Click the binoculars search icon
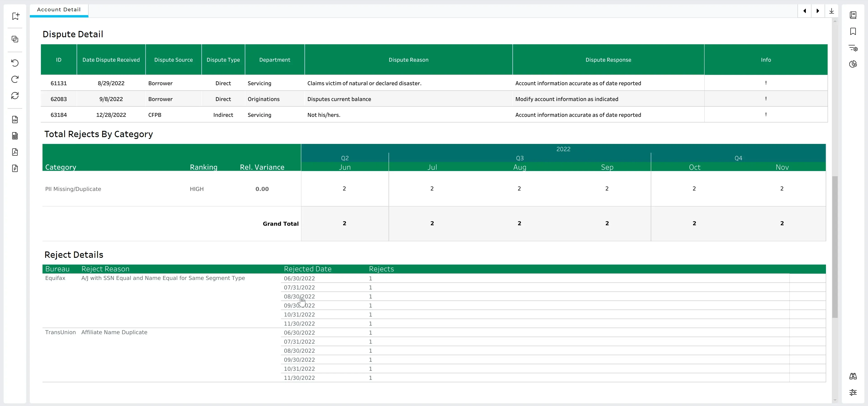The image size is (868, 406). (x=853, y=376)
